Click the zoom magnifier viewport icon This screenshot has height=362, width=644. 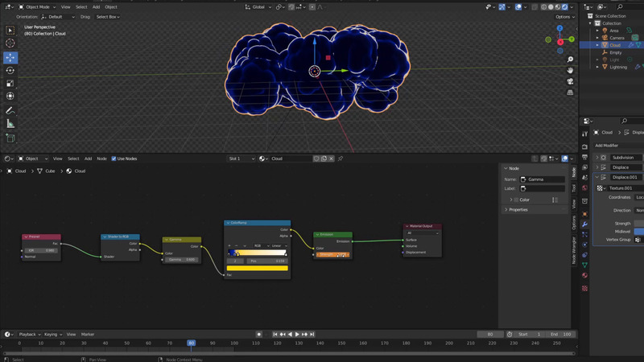click(x=570, y=58)
